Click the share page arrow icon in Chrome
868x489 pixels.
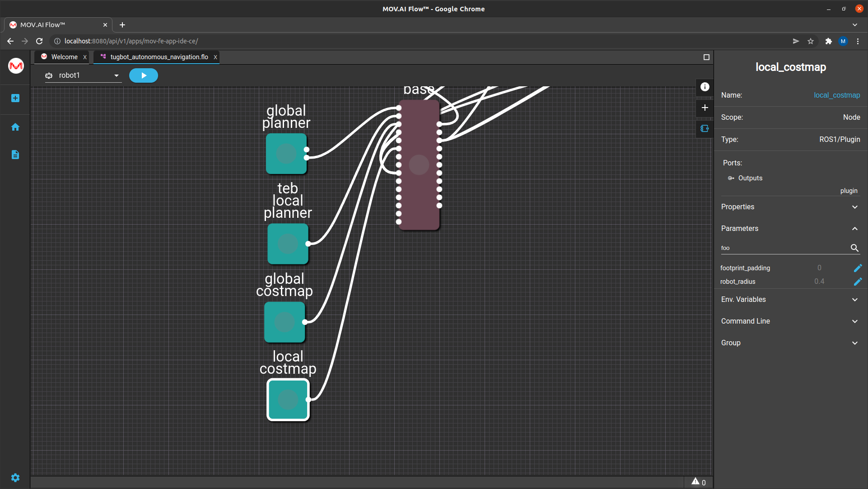pos(796,41)
